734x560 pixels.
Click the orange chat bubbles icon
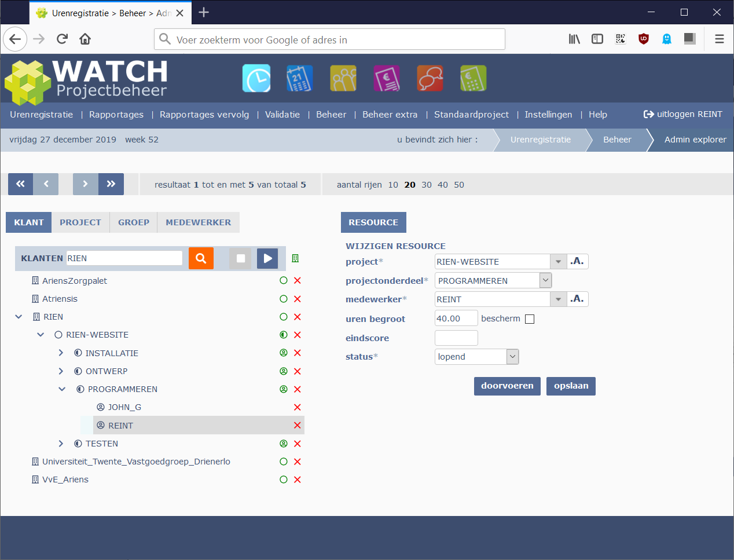point(430,78)
